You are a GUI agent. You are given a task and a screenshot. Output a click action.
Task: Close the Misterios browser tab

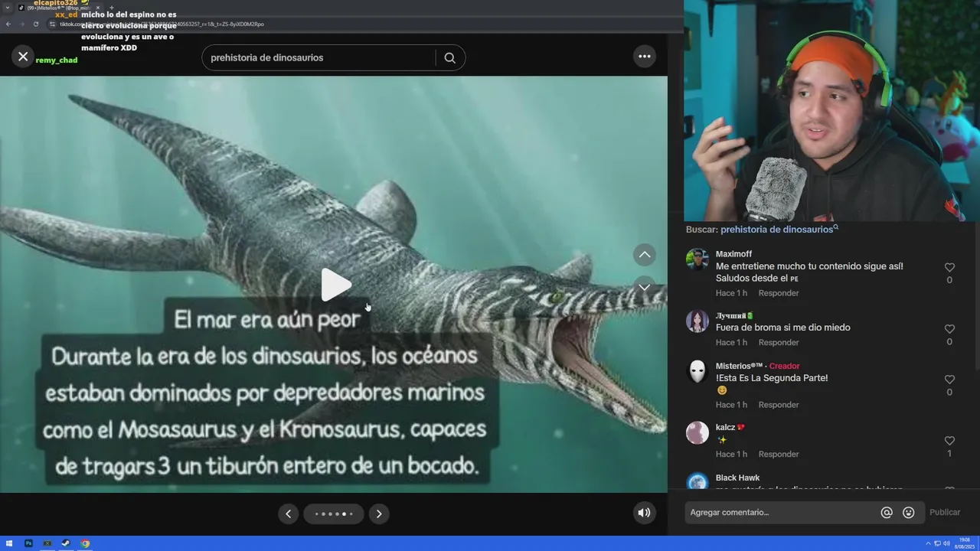coord(98,8)
